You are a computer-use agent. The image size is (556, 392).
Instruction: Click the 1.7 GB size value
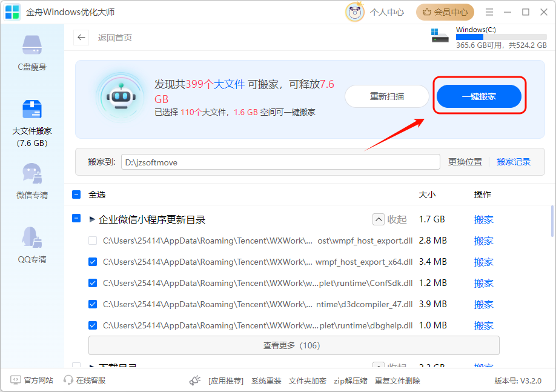[x=432, y=219]
